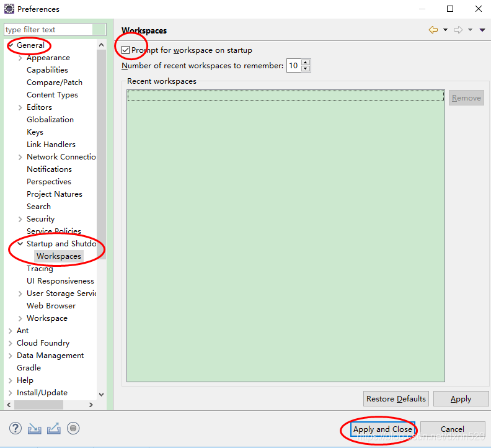This screenshot has width=491, height=448.
Task: Open Content Types preferences
Action: pyautogui.click(x=52, y=95)
